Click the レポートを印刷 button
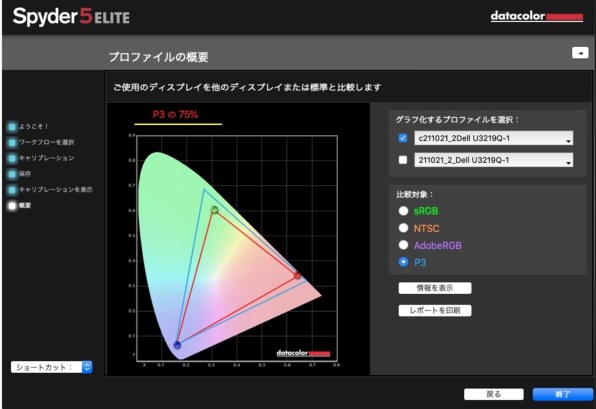 point(435,311)
